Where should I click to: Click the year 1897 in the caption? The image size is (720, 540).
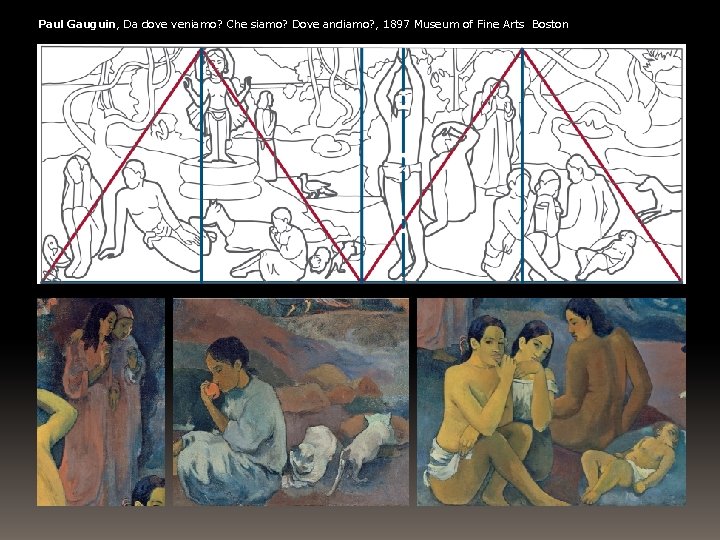[x=396, y=24]
